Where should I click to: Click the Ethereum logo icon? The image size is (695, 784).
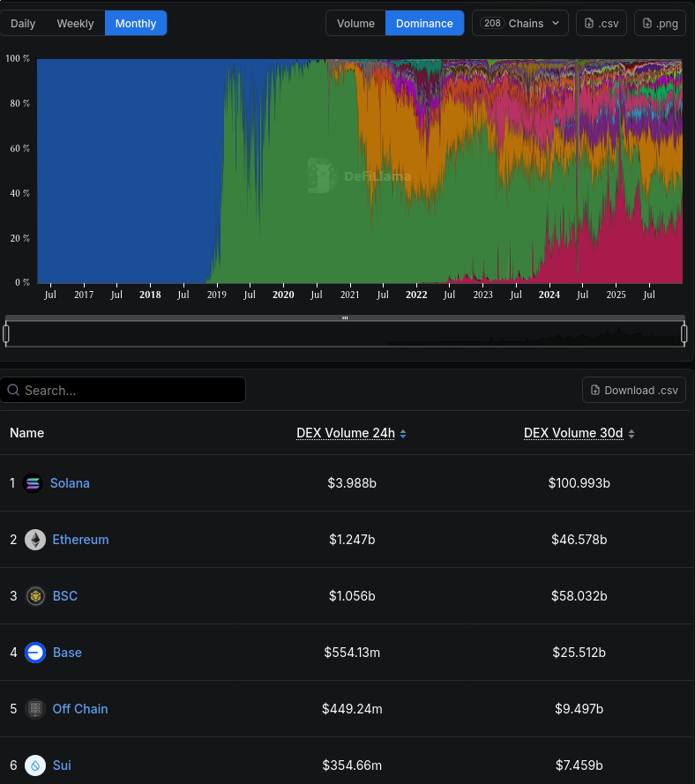coord(35,540)
